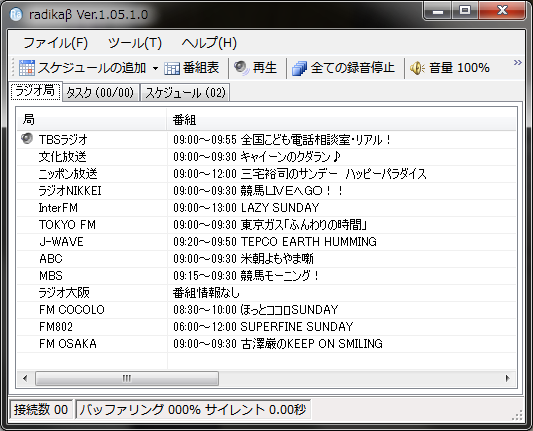
Task: Switch to the スケジュール (02) tab
Action: point(185,92)
